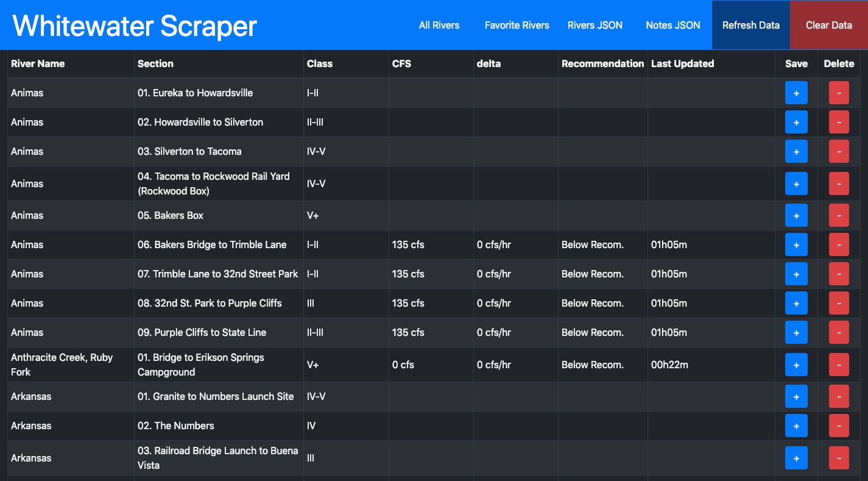Viewport: 868px width, 481px height.
Task: Open the Rivers JSON link
Action: 595,25
